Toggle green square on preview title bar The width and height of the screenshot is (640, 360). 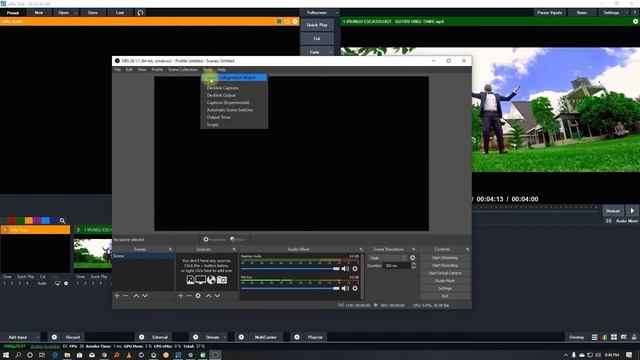coord(279,21)
